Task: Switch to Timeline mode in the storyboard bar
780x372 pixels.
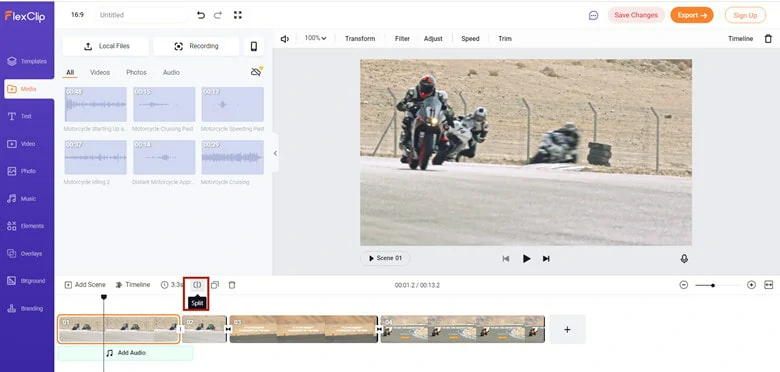Action: [133, 285]
